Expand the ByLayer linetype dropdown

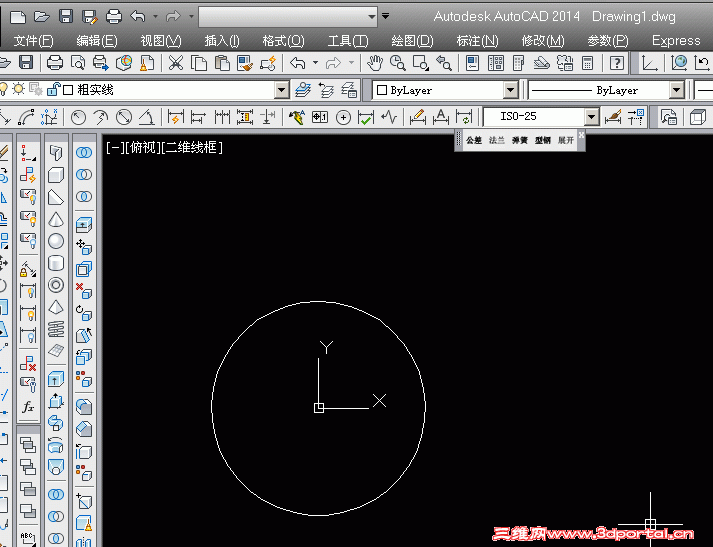tap(677, 90)
